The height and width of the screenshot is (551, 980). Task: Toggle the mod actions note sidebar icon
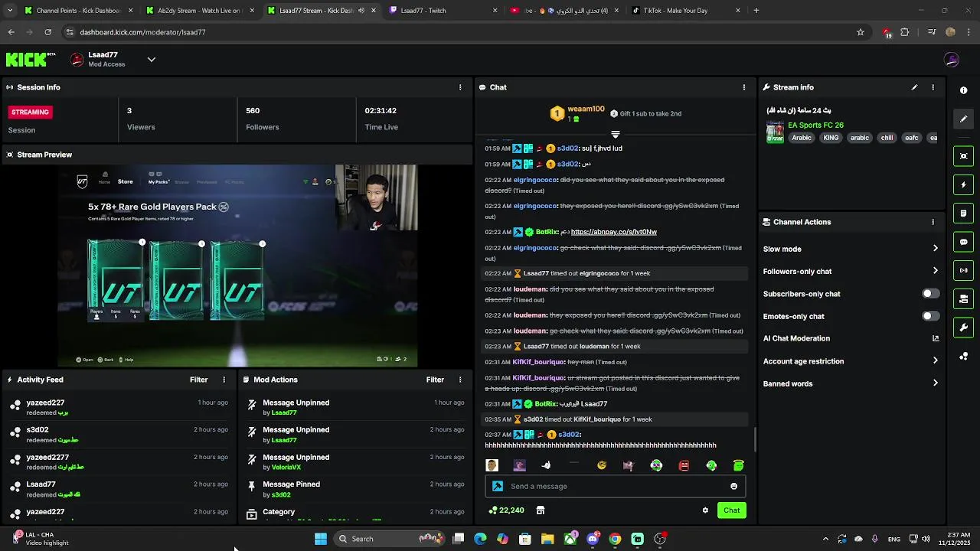tap(963, 213)
